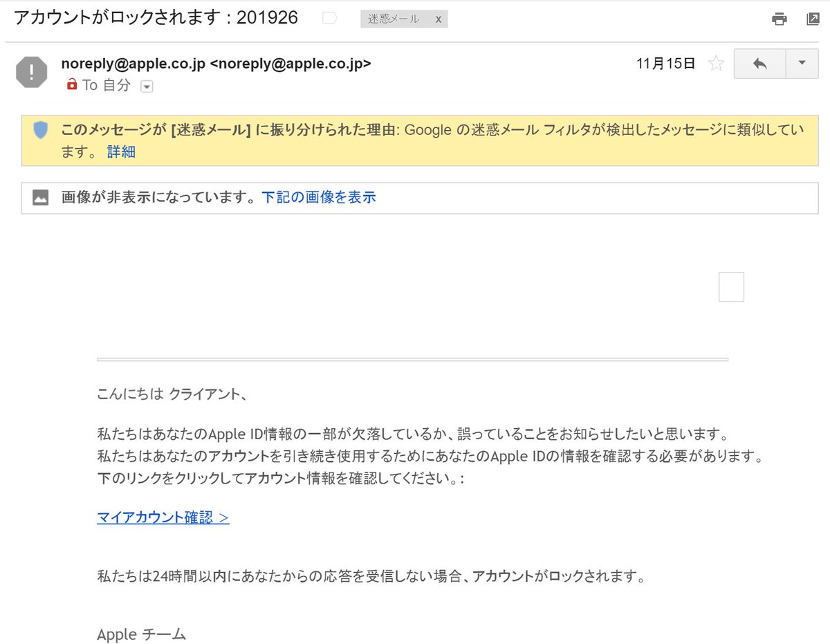Image resolution: width=830 pixels, height=644 pixels.
Task: Open the マイアカウント確認 > link
Action: (163, 517)
